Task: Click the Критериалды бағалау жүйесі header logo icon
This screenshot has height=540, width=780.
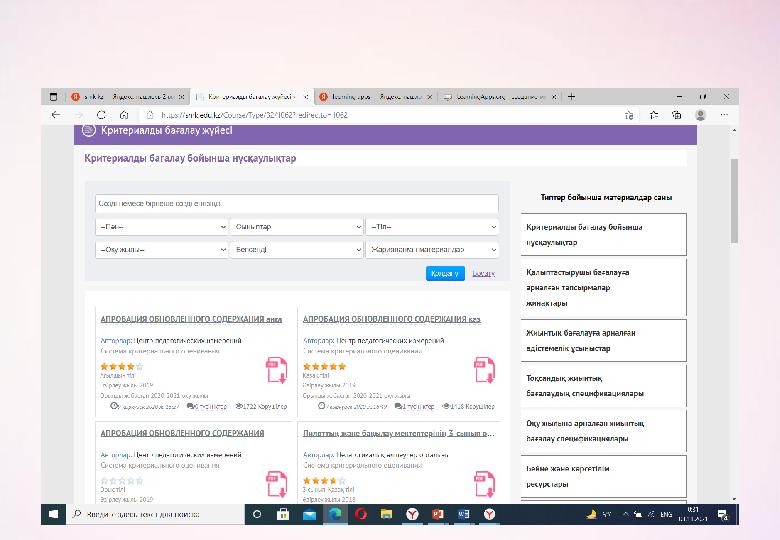Action: pyautogui.click(x=89, y=130)
